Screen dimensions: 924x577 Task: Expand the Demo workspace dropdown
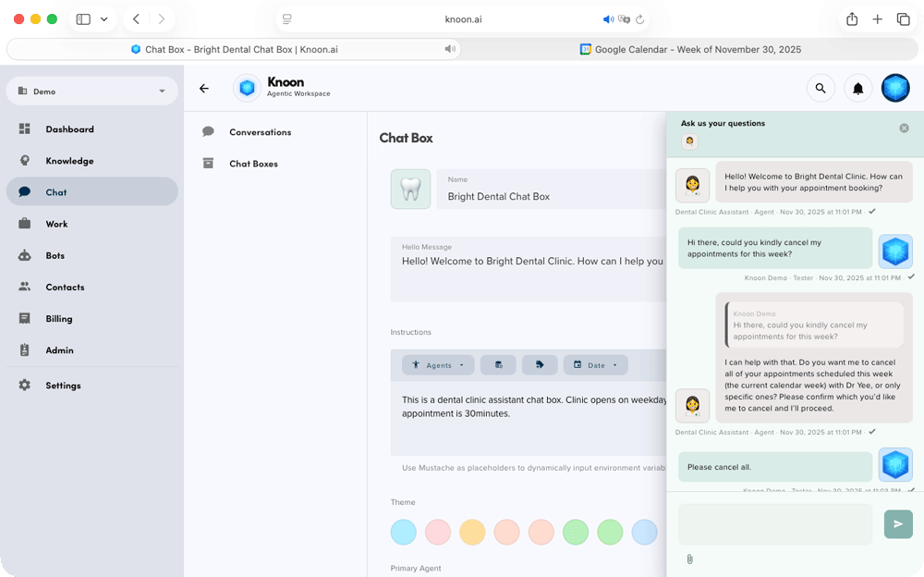[162, 92]
